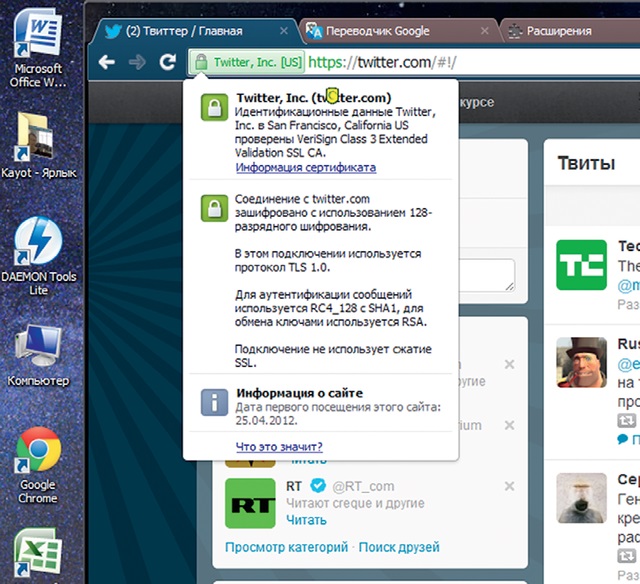Open the Информация сертификата link
The width and height of the screenshot is (640, 584).
click(x=306, y=167)
